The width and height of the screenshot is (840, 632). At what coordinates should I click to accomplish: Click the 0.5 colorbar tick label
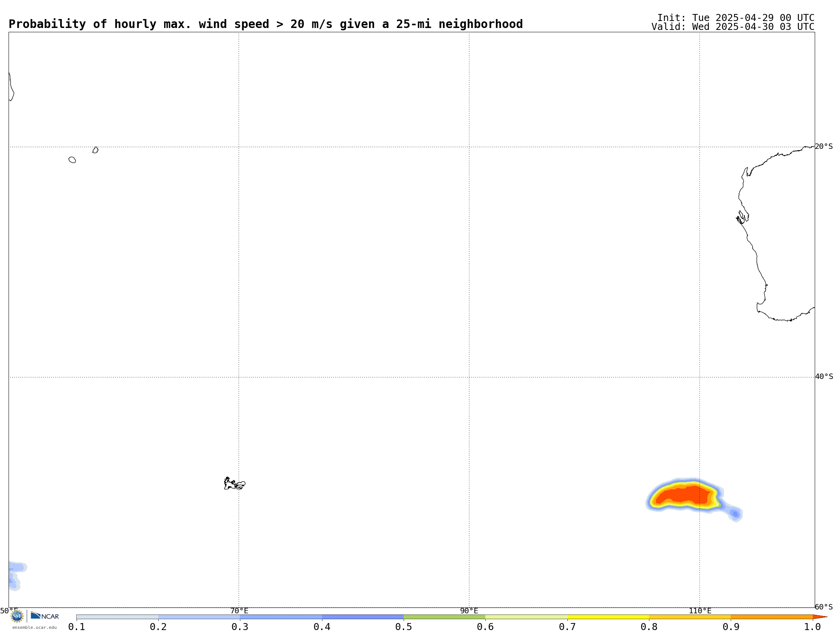(x=404, y=627)
